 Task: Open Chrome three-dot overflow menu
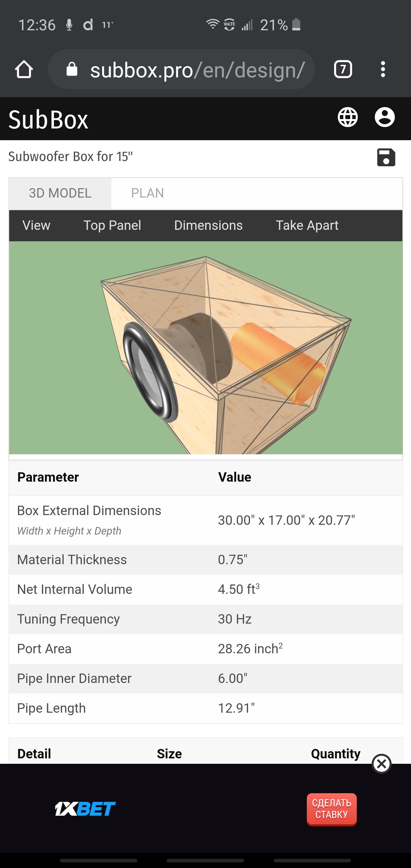click(x=383, y=69)
